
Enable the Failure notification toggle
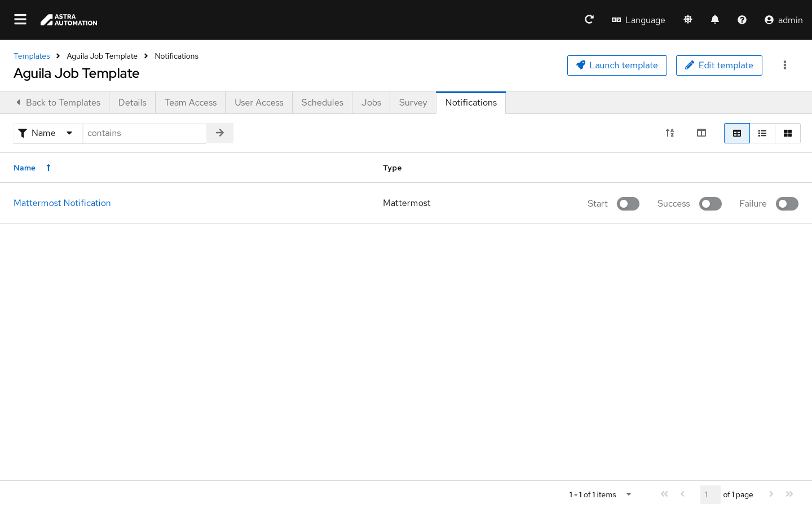pos(787,204)
